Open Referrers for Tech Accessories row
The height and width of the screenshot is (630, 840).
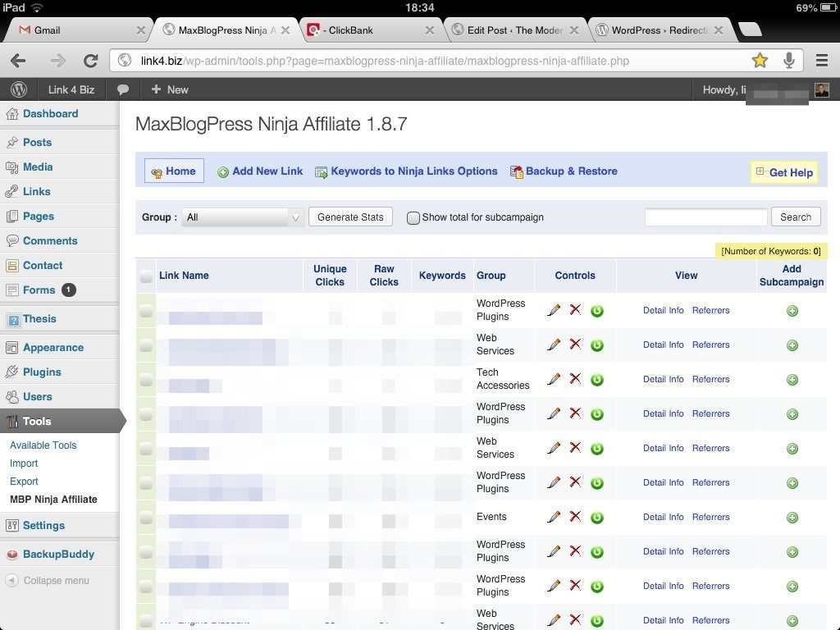[x=711, y=379]
